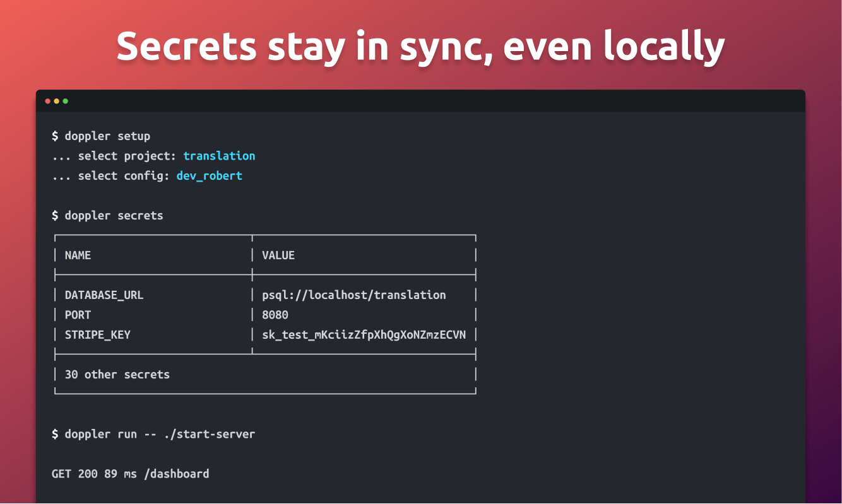Click the "GET 200 89 ms /dashboard" log line
842x504 pixels.
coord(131,474)
